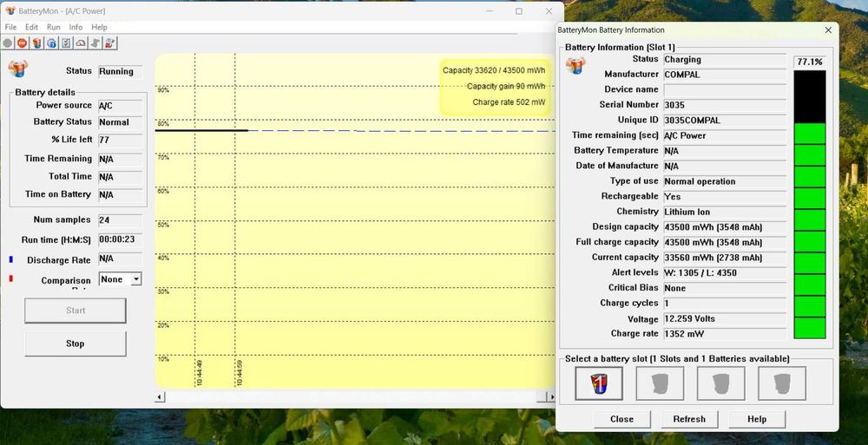Click the Status value Charging in dialog
The height and width of the screenshot is (445, 868).
click(725, 59)
